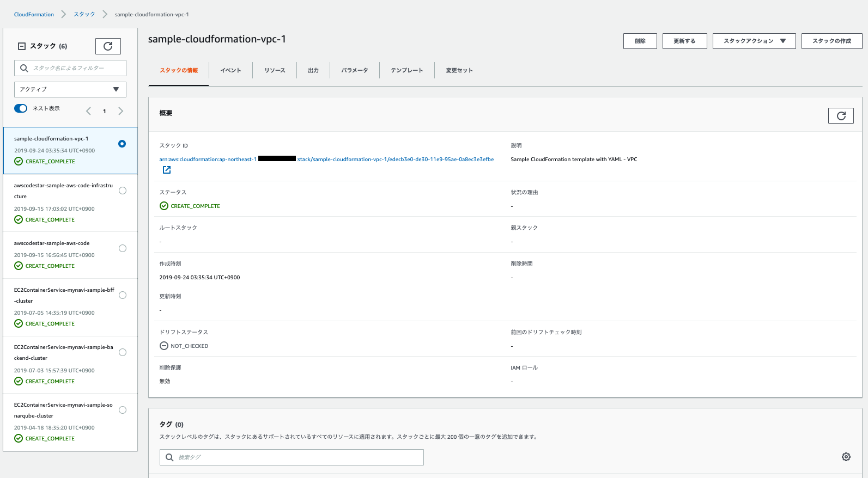The width and height of the screenshot is (868, 478).
Task: Switch to the リソース tab
Action: (x=275, y=71)
